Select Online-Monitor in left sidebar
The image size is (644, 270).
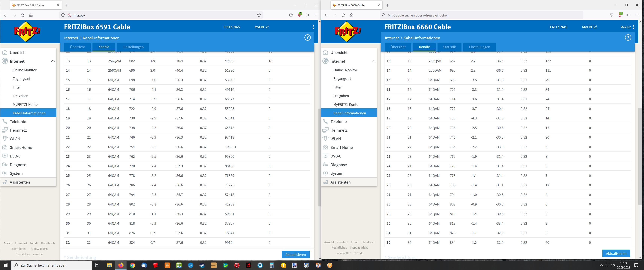[x=25, y=70]
